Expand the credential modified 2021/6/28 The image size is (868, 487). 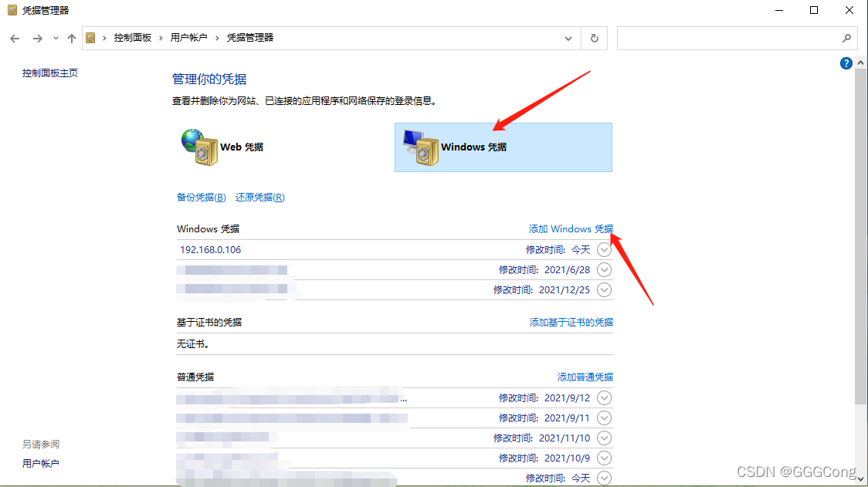(604, 270)
